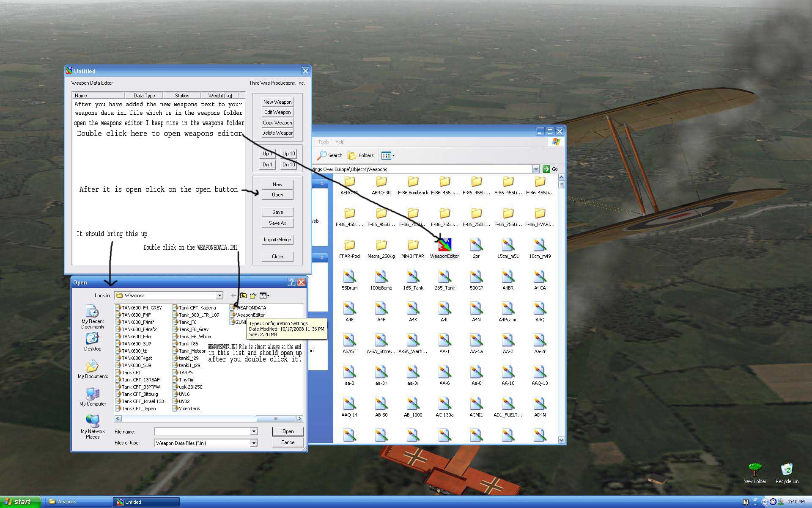Select the 100lbBomb file icon
This screenshot has width=812, height=508.
[x=381, y=280]
